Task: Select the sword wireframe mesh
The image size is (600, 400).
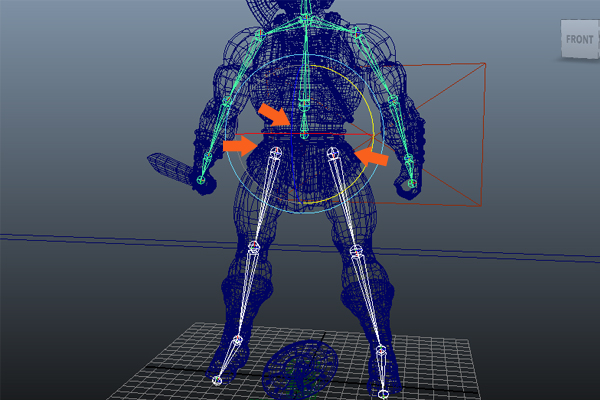Action: pos(170,167)
